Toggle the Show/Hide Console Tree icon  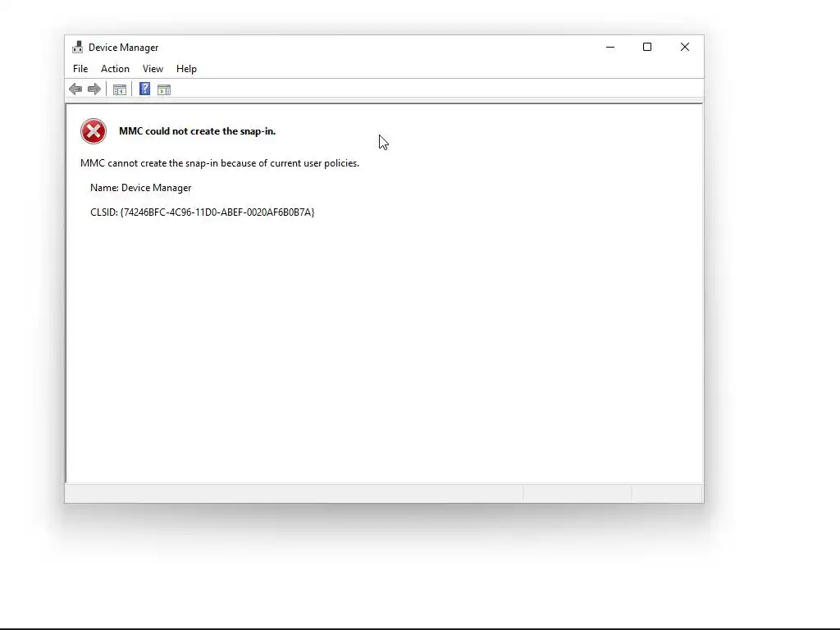(x=120, y=89)
